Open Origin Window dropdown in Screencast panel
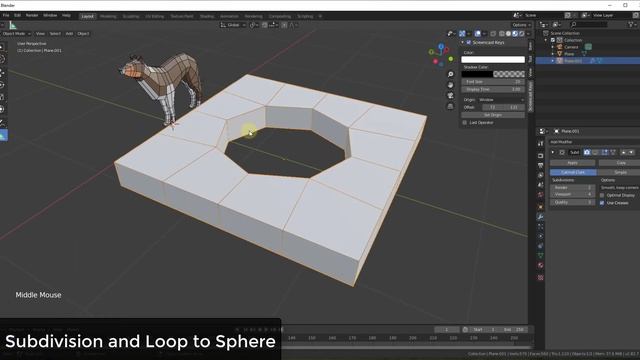This screenshot has height=360, width=640. [501, 100]
